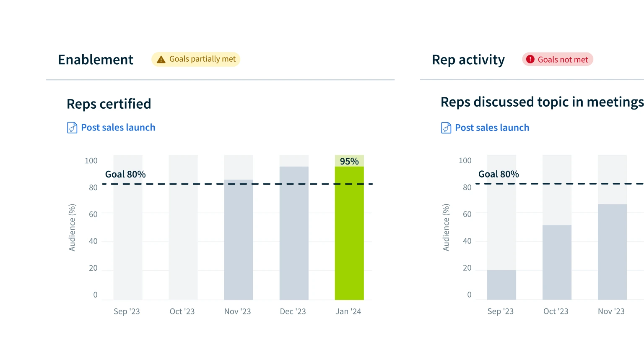Click the Rep activity panel heading
The width and height of the screenshot is (644, 363).
tap(468, 60)
